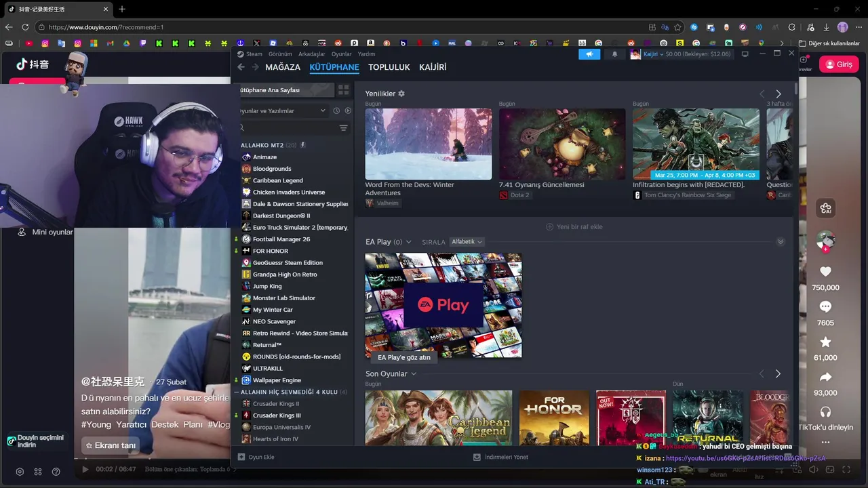Open the Arkadaşlar menu
The image size is (868, 488).
pyautogui.click(x=312, y=54)
